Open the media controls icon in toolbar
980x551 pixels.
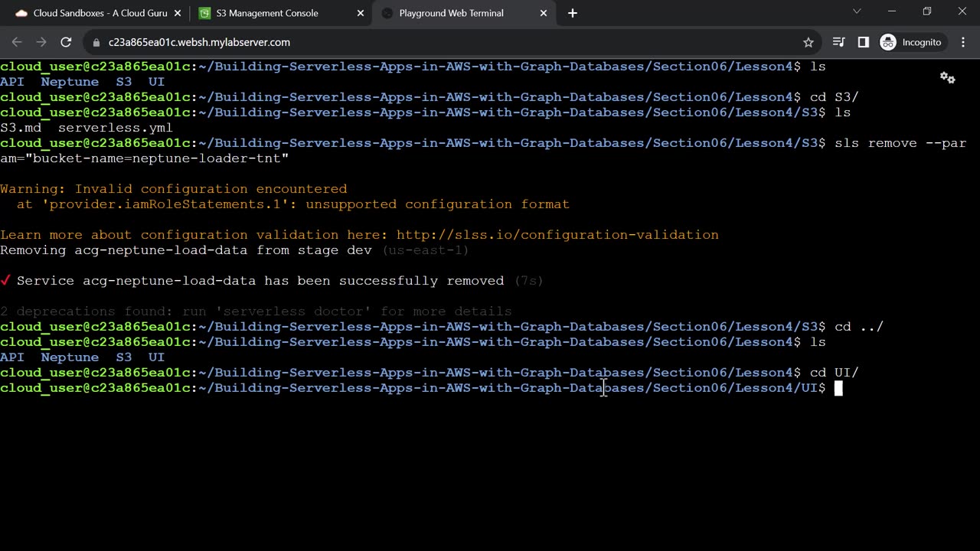coord(838,42)
